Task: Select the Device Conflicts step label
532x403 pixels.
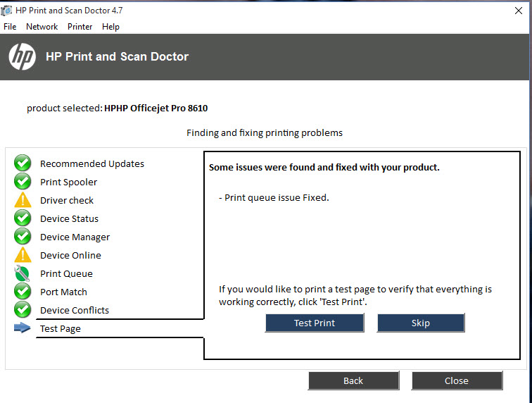Action: (x=75, y=311)
